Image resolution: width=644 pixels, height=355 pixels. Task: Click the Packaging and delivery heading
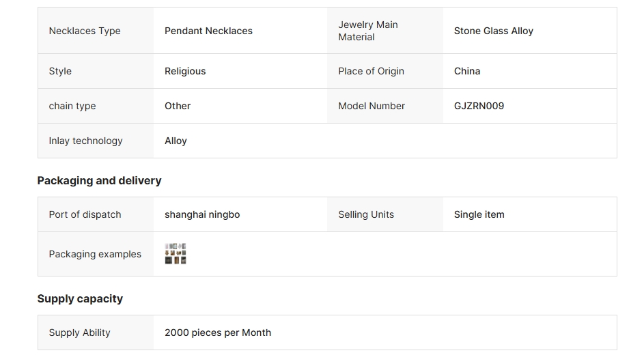click(99, 180)
